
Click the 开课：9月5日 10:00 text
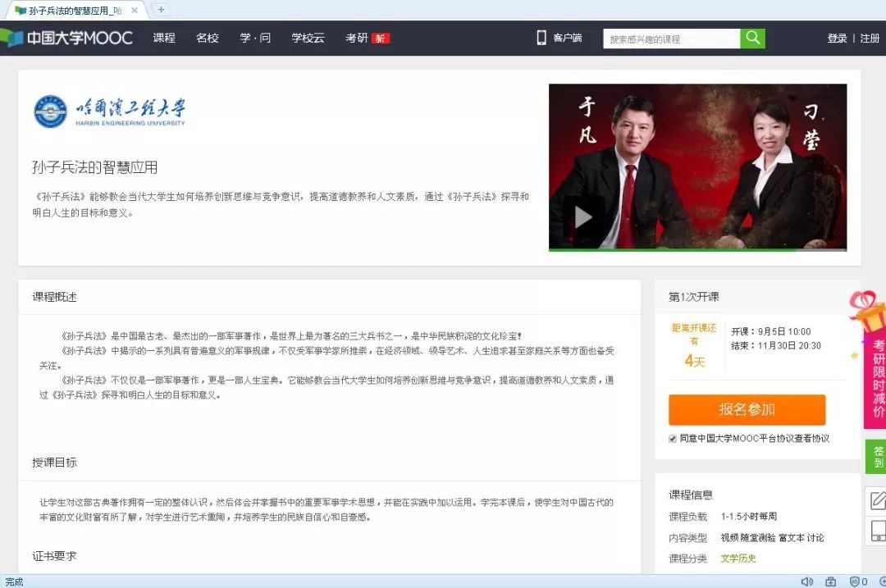click(x=770, y=331)
